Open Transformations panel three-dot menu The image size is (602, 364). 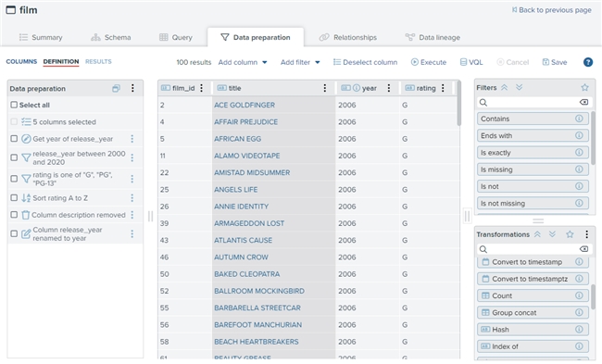586,234
